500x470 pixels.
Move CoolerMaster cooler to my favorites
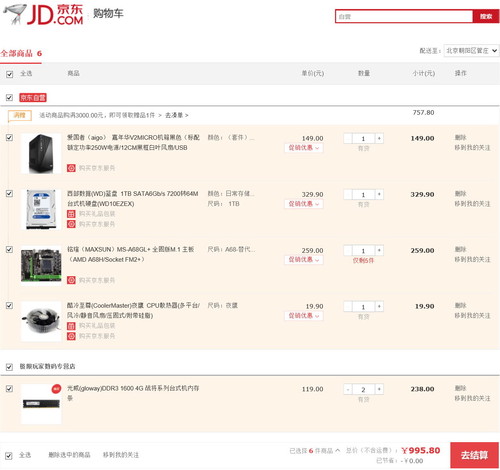(x=472, y=315)
